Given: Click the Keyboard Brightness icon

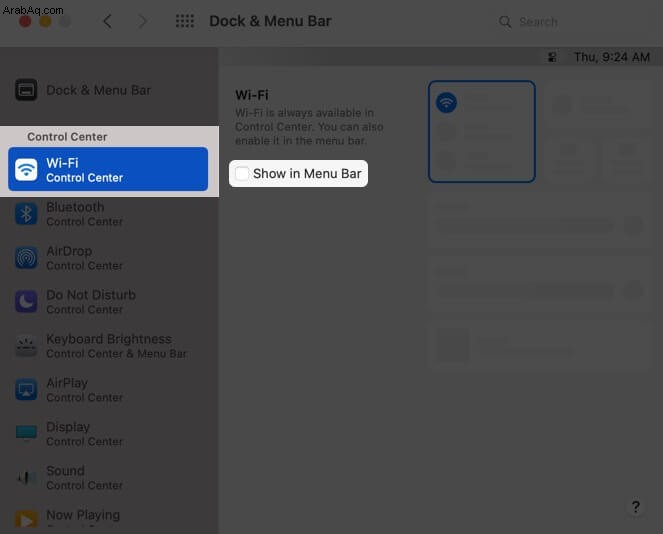Looking at the screenshot, I should pyautogui.click(x=26, y=346).
